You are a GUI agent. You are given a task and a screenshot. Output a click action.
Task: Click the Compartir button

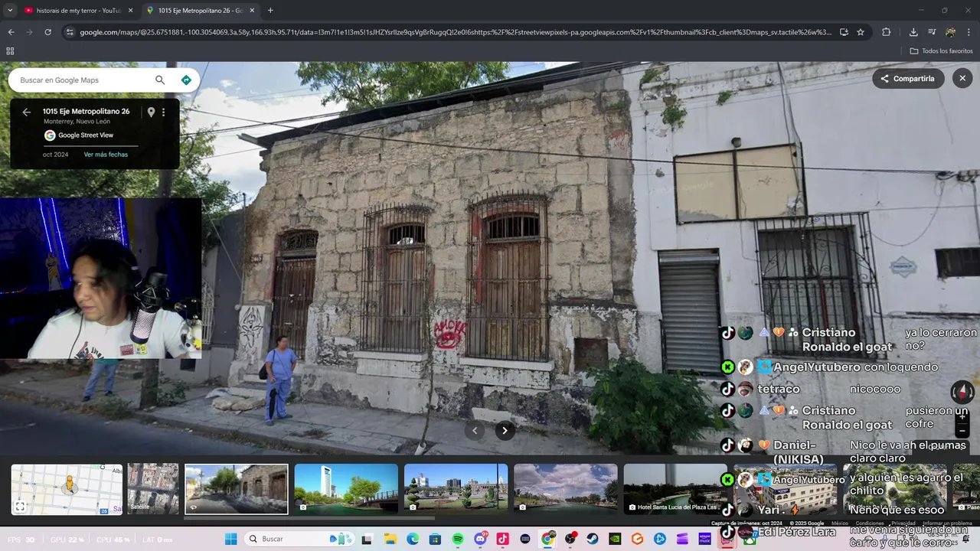point(908,79)
